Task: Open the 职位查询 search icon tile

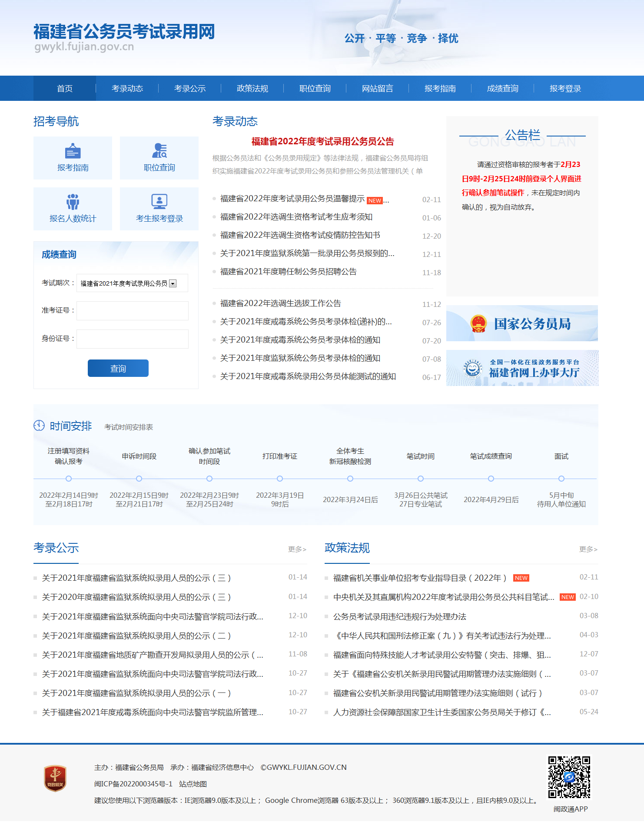Action: click(x=159, y=151)
